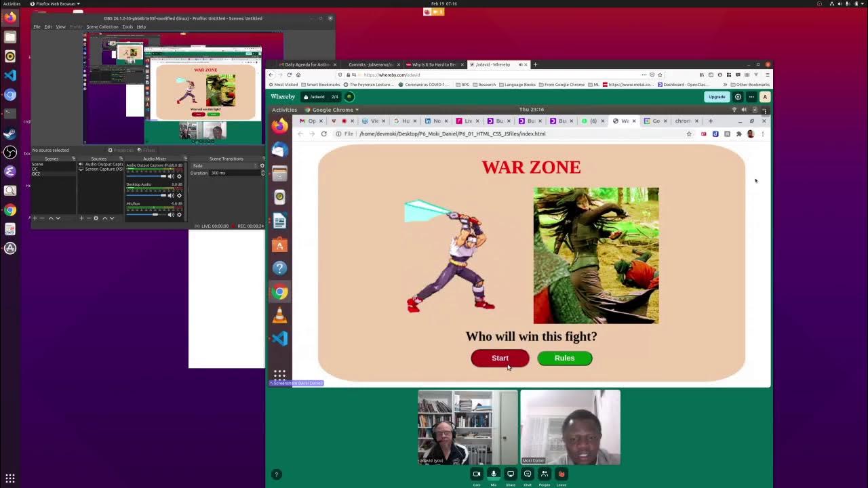Select the Moki Daniel video tile

(x=570, y=428)
